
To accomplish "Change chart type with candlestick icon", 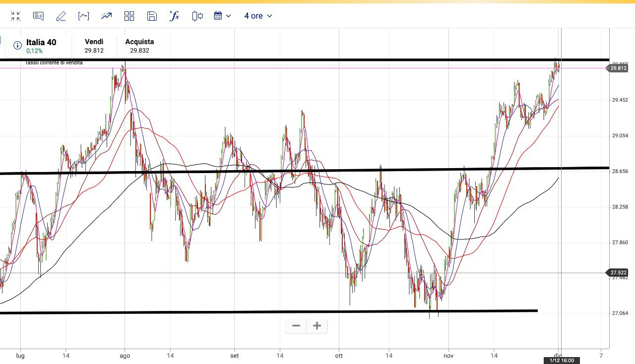I will (x=197, y=16).
